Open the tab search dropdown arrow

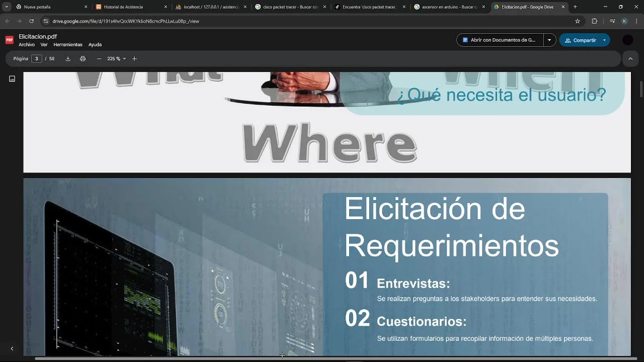[7, 7]
